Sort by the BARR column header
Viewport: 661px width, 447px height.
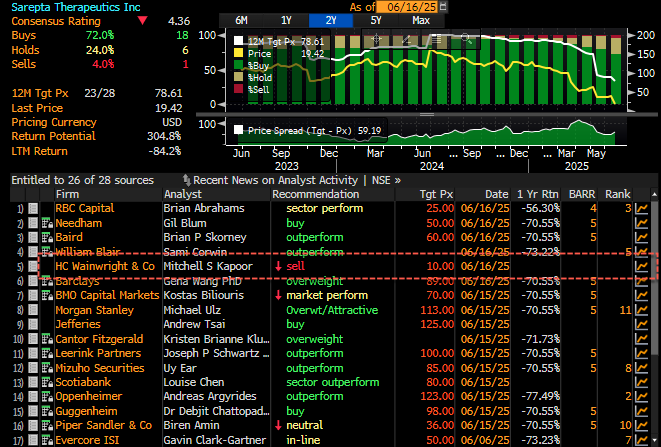tap(582, 194)
